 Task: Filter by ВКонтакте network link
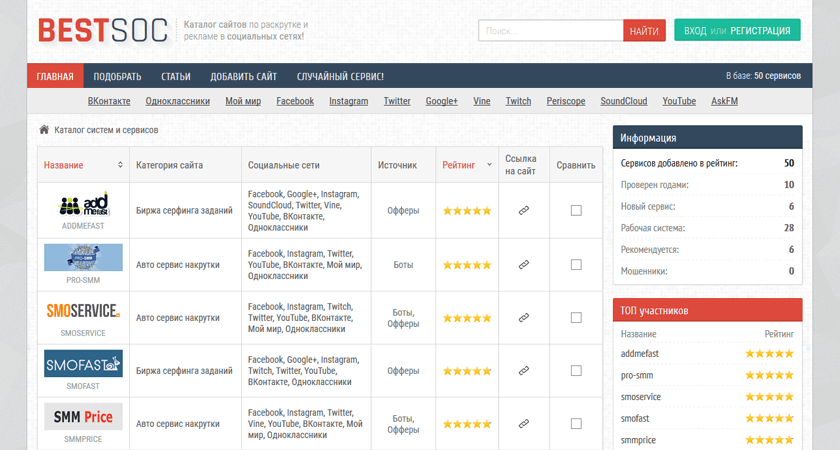click(x=109, y=101)
